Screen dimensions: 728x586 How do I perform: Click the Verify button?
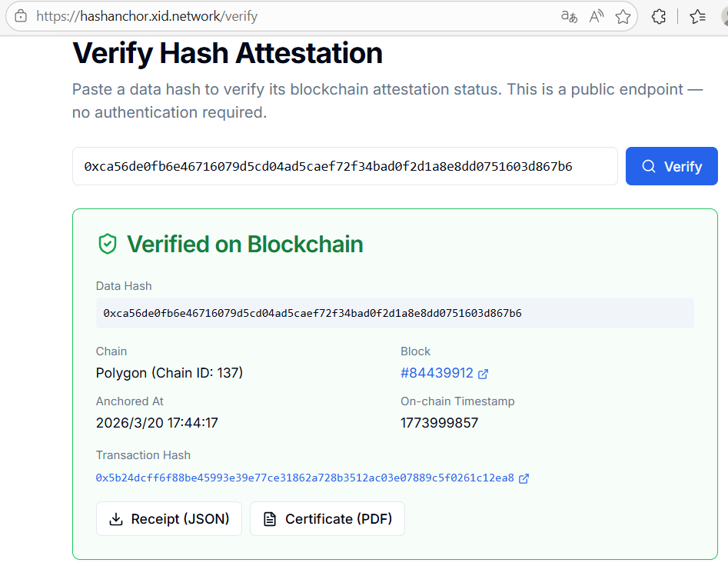671,166
